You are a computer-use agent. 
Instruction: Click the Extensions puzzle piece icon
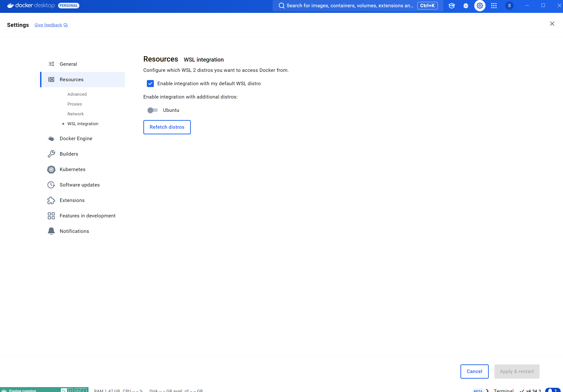(x=51, y=200)
